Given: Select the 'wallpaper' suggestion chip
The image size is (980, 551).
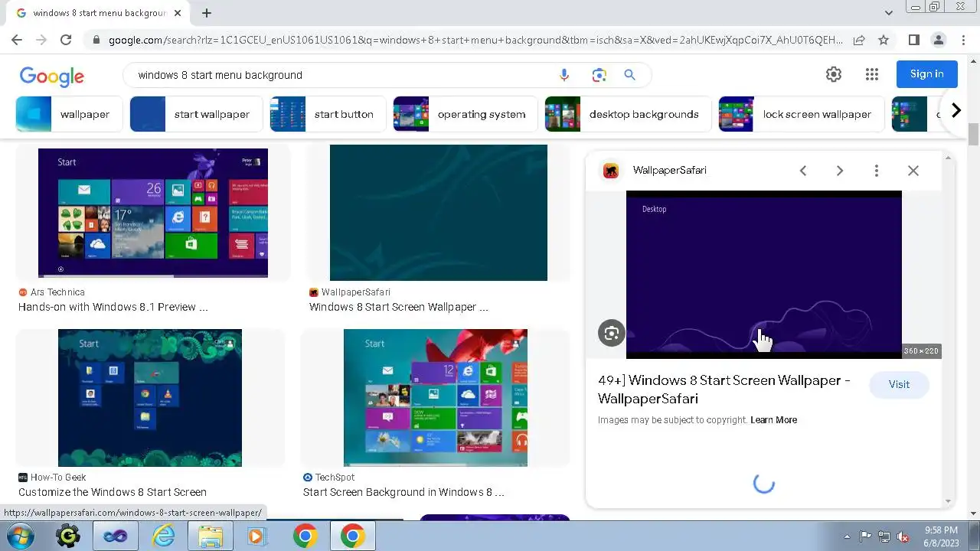Looking at the screenshot, I should click(x=68, y=114).
